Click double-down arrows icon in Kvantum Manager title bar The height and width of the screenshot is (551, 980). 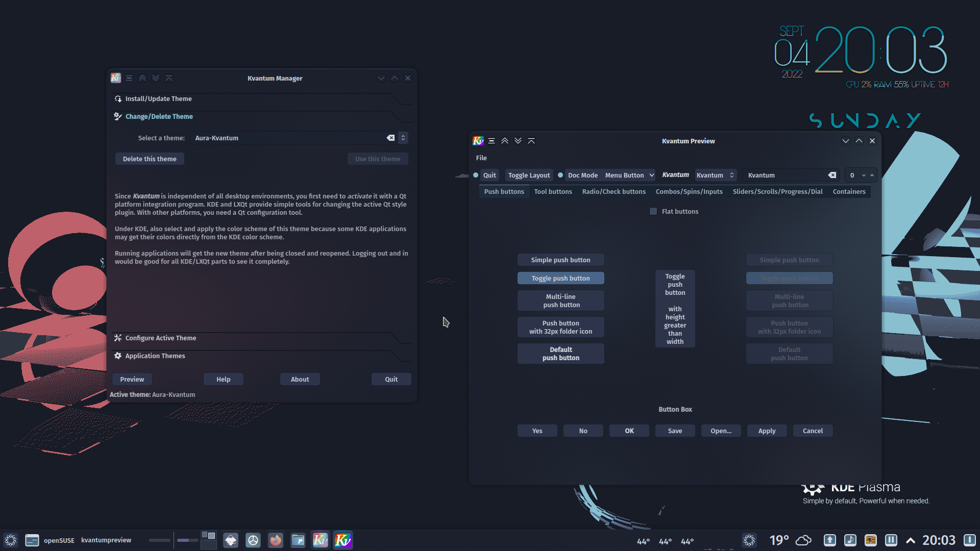156,78
